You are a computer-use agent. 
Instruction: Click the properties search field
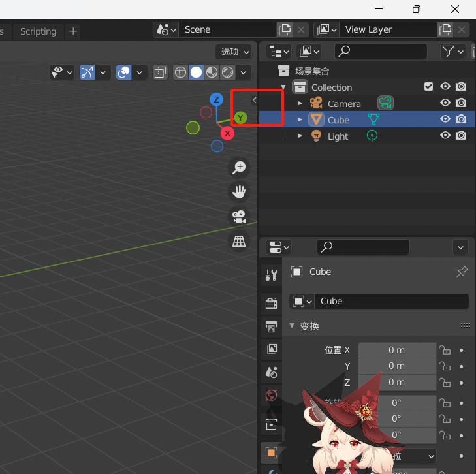point(364,247)
